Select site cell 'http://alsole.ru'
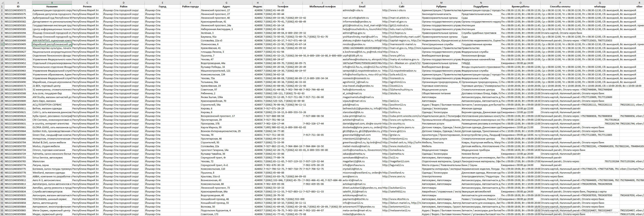This screenshot has height=216, width=644. click(x=402, y=93)
